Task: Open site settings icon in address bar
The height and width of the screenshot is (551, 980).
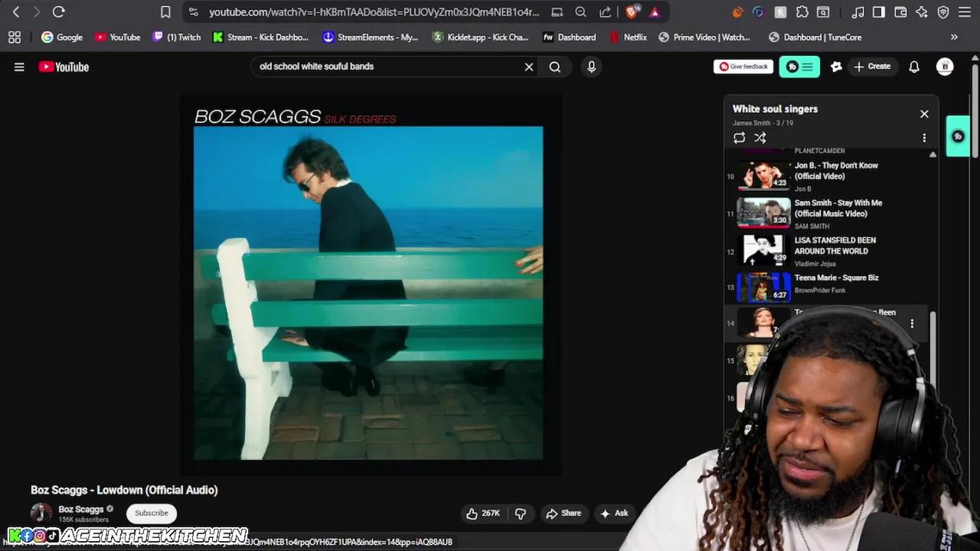Action: (193, 12)
